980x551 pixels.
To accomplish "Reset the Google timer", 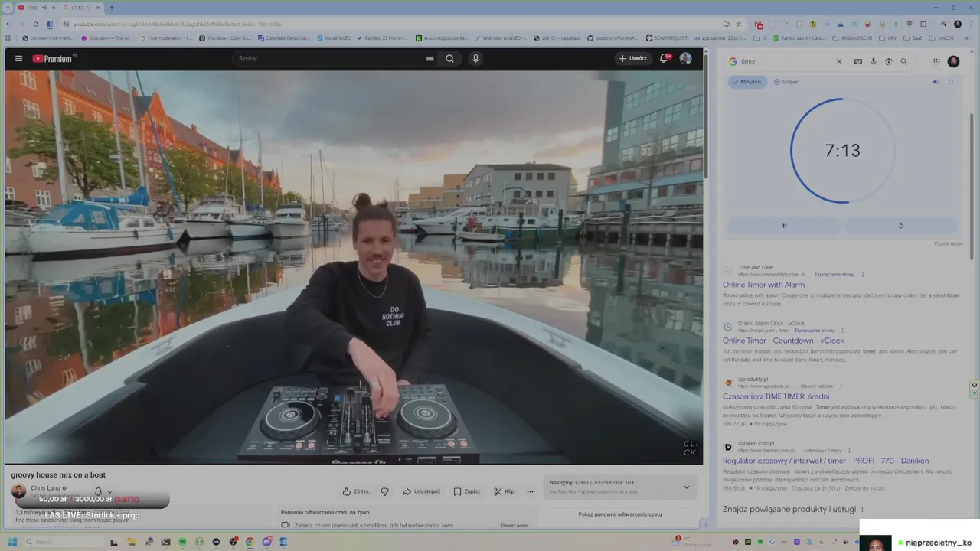I will pyautogui.click(x=900, y=226).
